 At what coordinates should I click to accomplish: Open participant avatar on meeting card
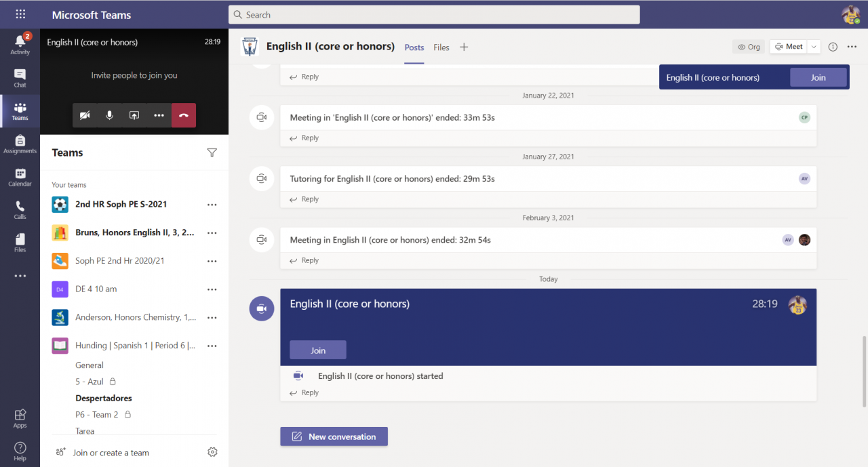coord(797,305)
